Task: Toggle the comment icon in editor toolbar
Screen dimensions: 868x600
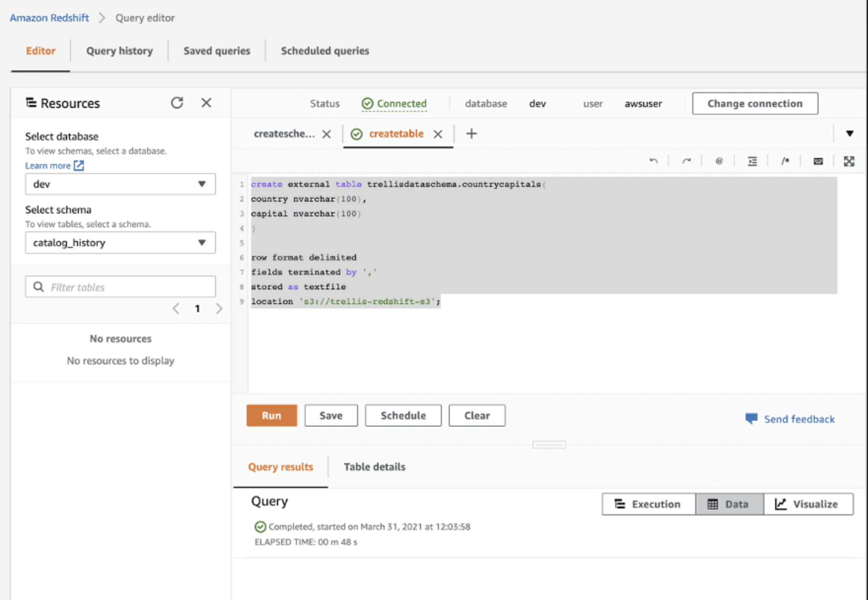Action: (785, 161)
